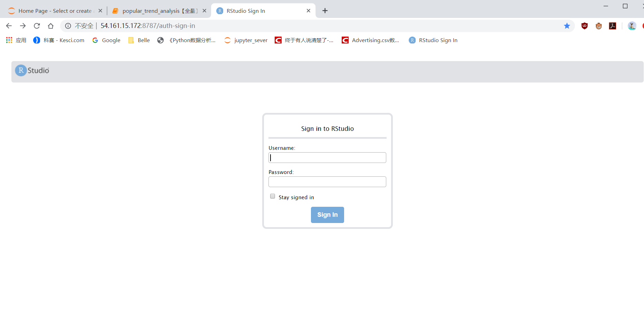644x310 pixels.
Task: Click the RStudio logo in header
Action: click(x=32, y=70)
